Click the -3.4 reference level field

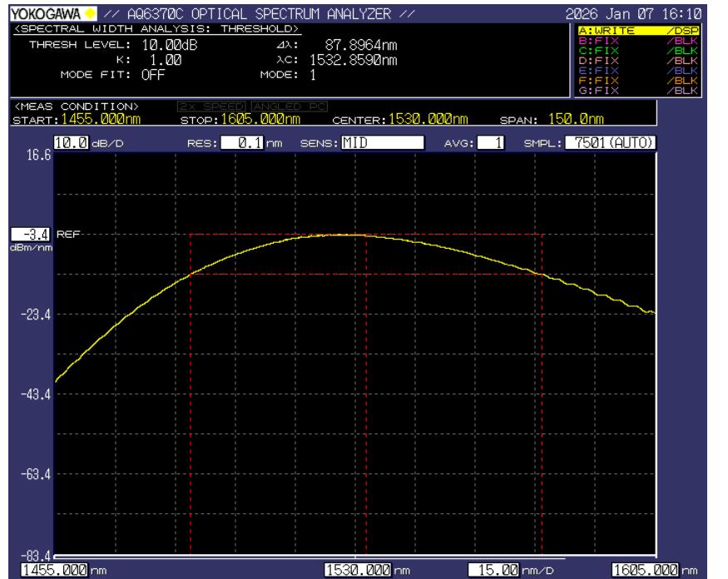(31, 234)
